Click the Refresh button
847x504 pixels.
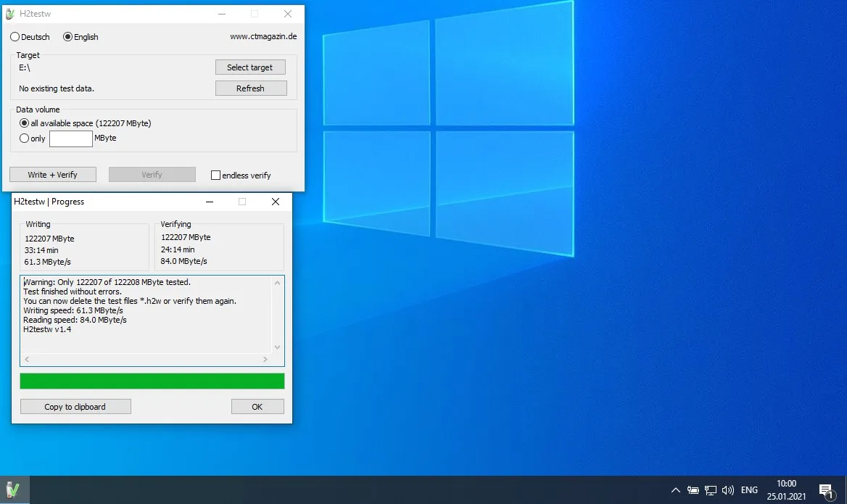[251, 88]
